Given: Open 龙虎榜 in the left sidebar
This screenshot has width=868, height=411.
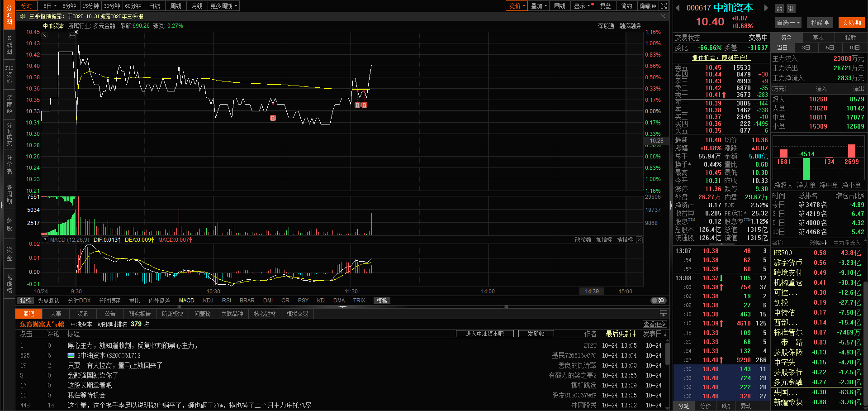Looking at the screenshot, I should pyautogui.click(x=9, y=284).
